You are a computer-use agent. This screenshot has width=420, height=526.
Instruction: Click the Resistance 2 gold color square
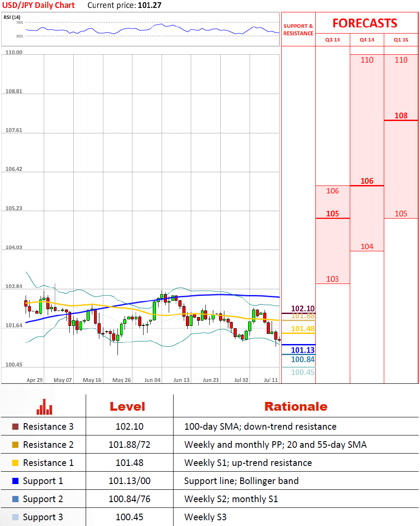click(15, 445)
